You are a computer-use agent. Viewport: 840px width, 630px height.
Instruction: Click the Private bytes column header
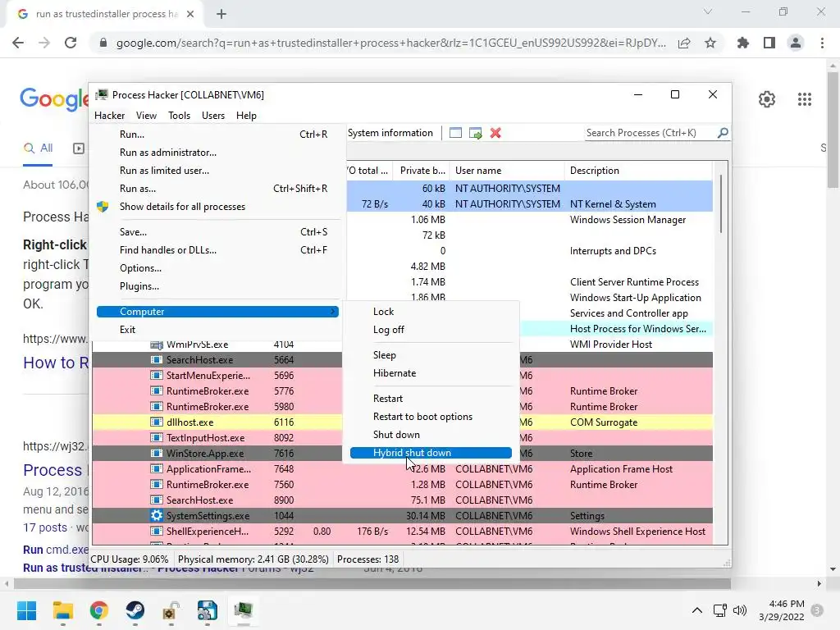pos(421,171)
